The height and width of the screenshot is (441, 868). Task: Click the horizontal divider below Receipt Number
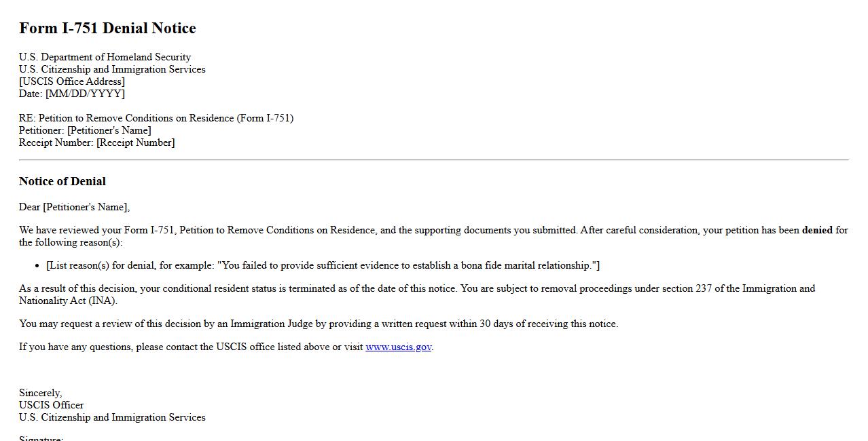pyautogui.click(x=433, y=160)
